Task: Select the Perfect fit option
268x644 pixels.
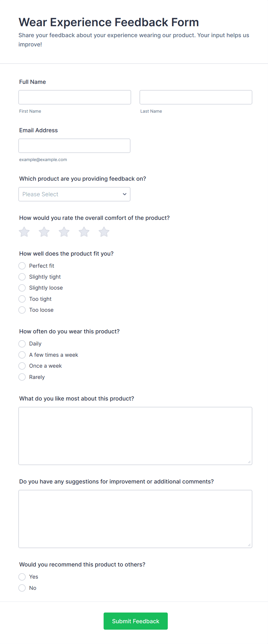Action: pos(22,266)
